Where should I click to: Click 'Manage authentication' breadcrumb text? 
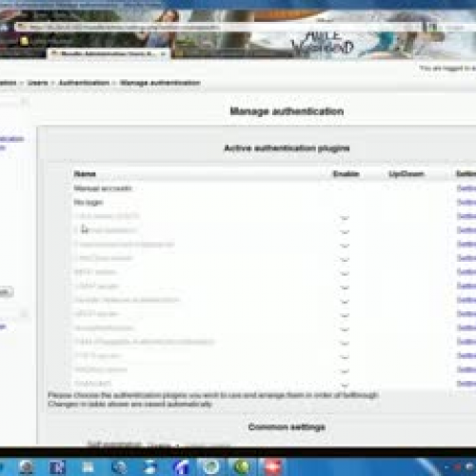pos(160,83)
